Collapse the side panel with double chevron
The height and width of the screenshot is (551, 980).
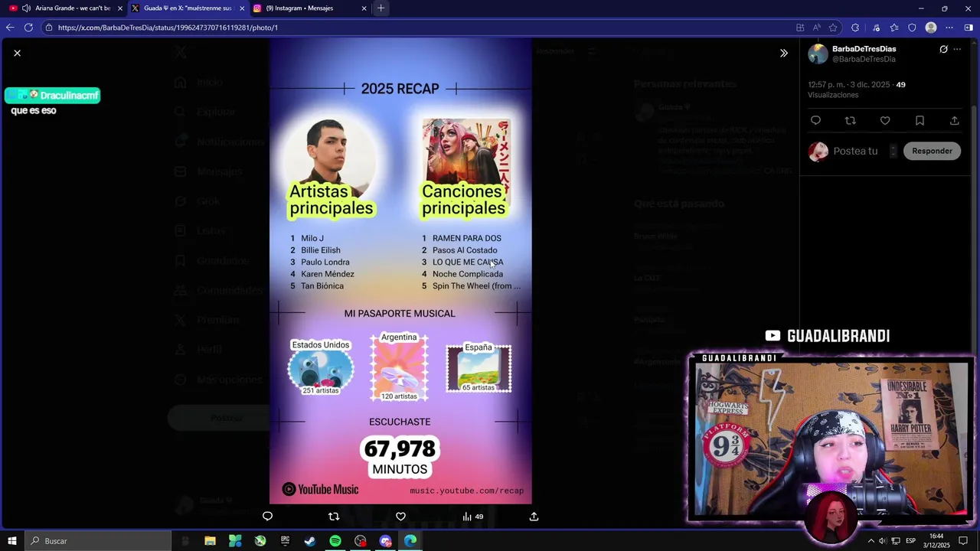pos(784,53)
